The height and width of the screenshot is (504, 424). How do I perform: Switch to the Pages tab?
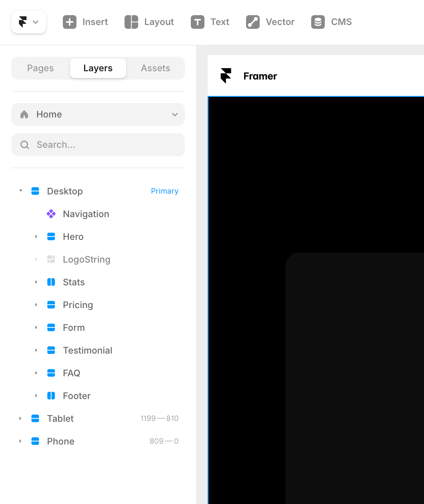point(41,68)
